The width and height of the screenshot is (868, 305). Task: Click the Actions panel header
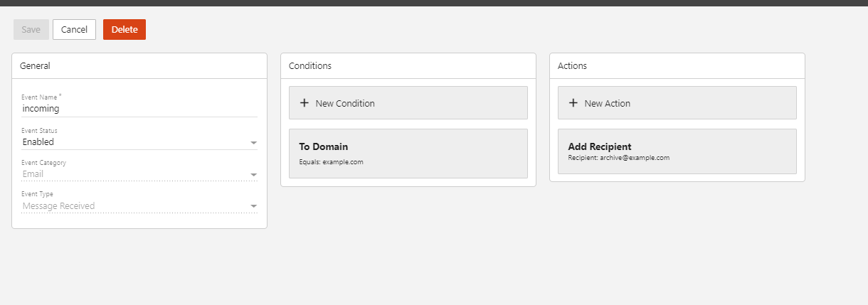click(x=677, y=65)
